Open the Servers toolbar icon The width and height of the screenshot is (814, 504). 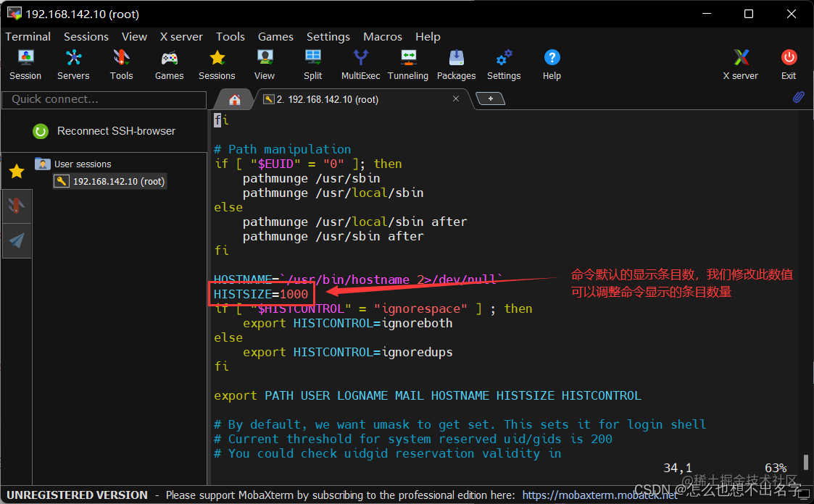click(73, 65)
